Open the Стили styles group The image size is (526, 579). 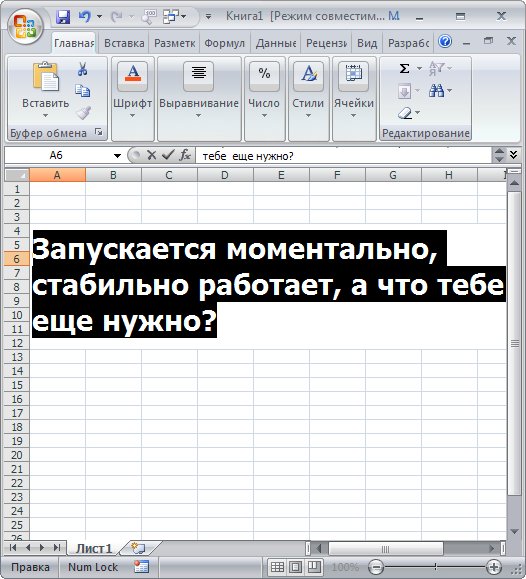point(308,99)
